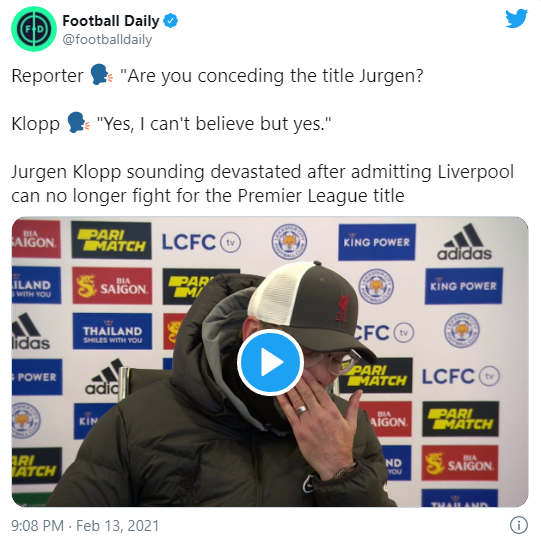Click the 9:08 PM Feb 13, 2021 timestamp
This screenshot has height=543, width=541.
coord(85,525)
